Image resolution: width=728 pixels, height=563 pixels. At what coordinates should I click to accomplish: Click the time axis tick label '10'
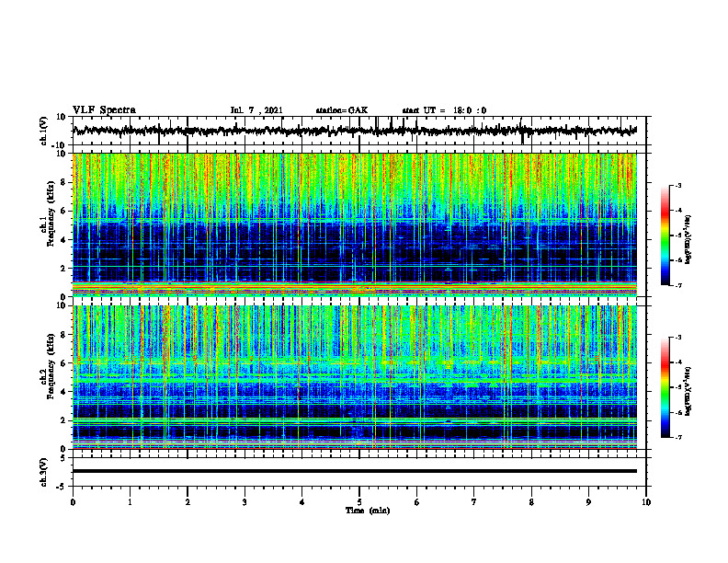pyautogui.click(x=646, y=502)
